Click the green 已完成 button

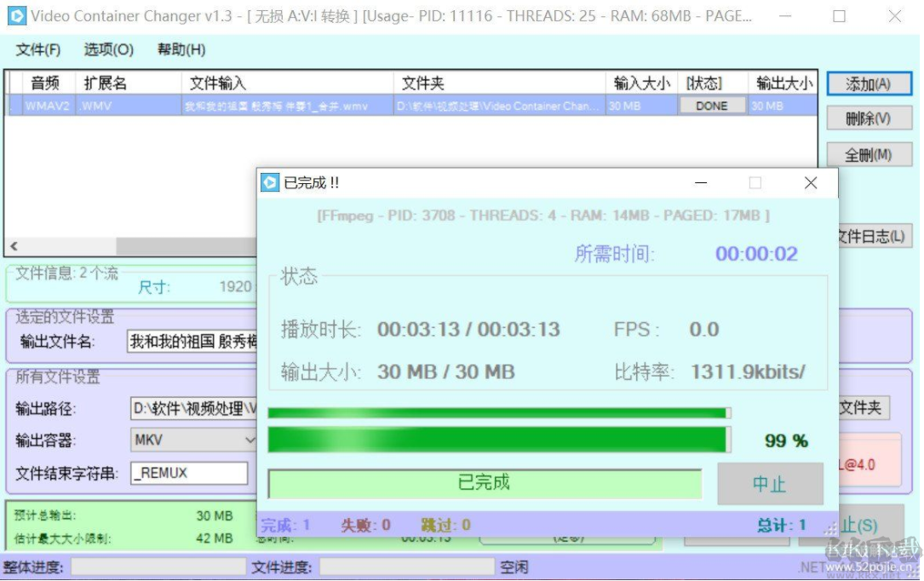(x=484, y=483)
